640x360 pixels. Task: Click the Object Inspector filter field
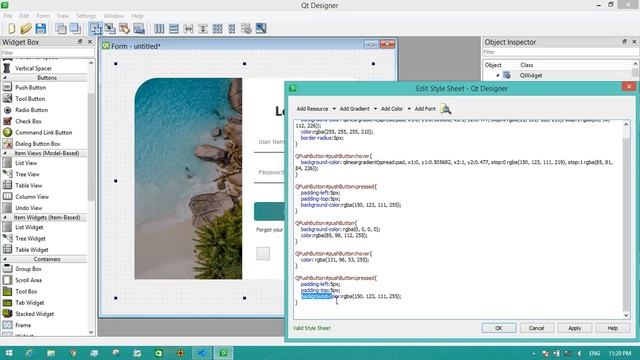(x=560, y=52)
